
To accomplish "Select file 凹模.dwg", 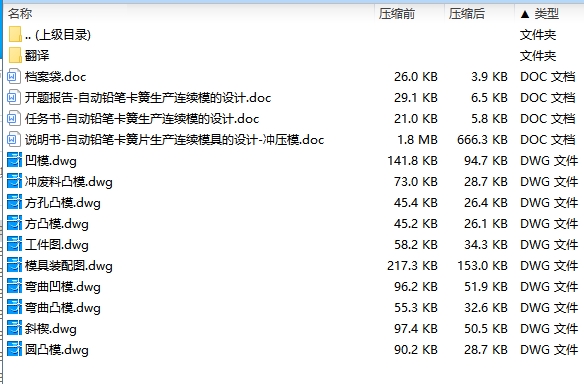I will (x=51, y=161).
